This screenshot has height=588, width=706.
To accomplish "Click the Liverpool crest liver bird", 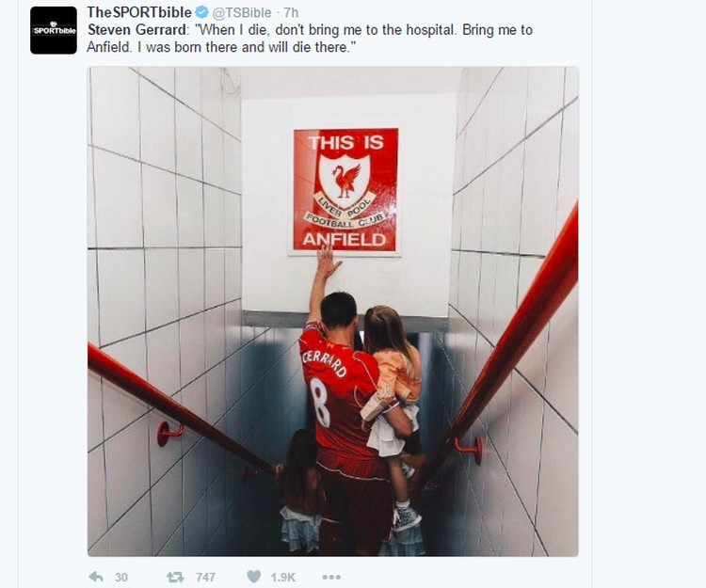I will (x=345, y=181).
